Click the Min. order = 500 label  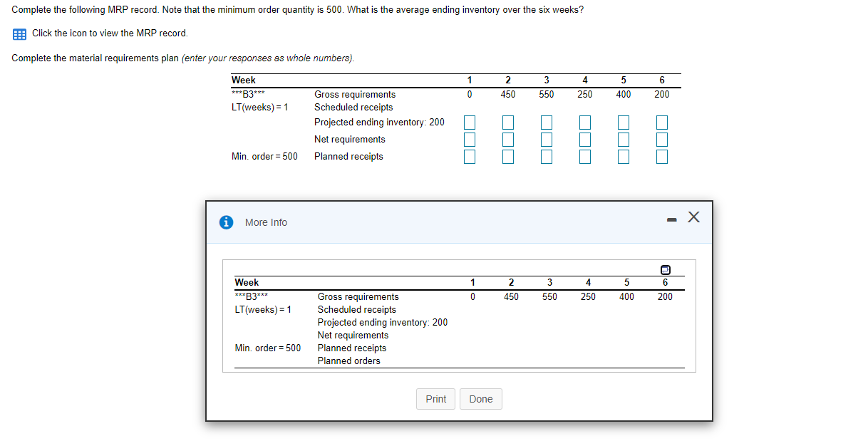tap(264, 156)
